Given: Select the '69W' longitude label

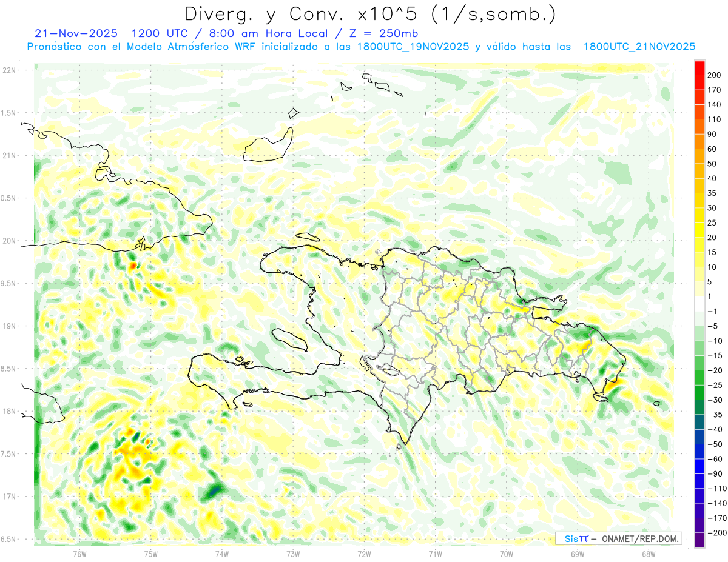Looking at the screenshot, I should point(578,554).
